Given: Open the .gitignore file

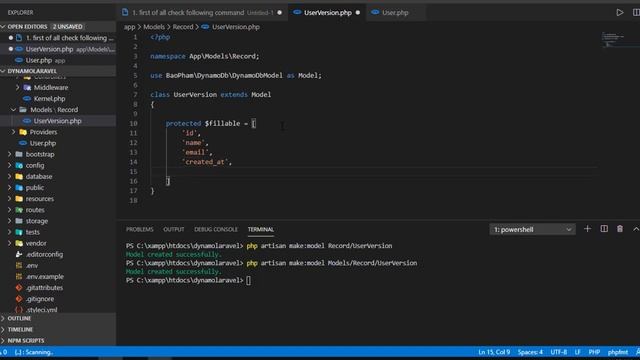Looking at the screenshot, I should pyautogui.click(x=40, y=299).
